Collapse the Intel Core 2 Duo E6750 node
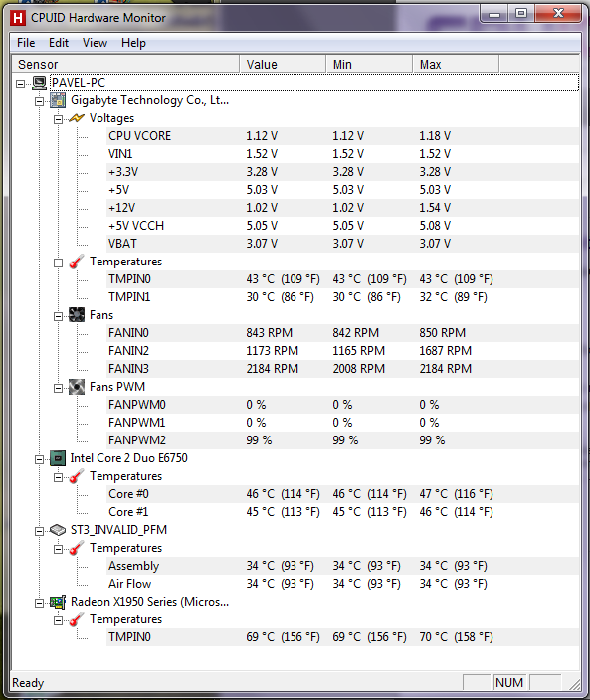Viewport: 590px width, 700px height. pyautogui.click(x=40, y=459)
